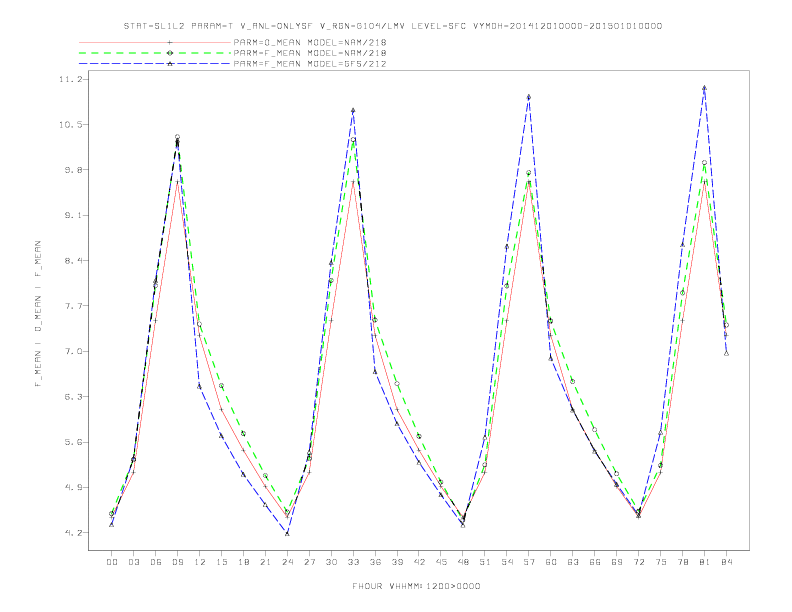792x612 pixels.
Task: Click y-axis tick value 11.2
Action: pos(70,79)
